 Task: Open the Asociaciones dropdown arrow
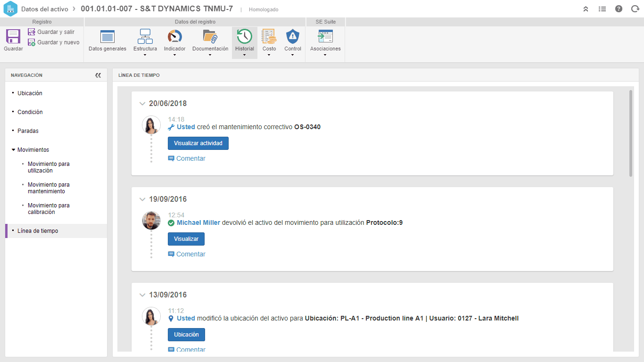point(325,55)
